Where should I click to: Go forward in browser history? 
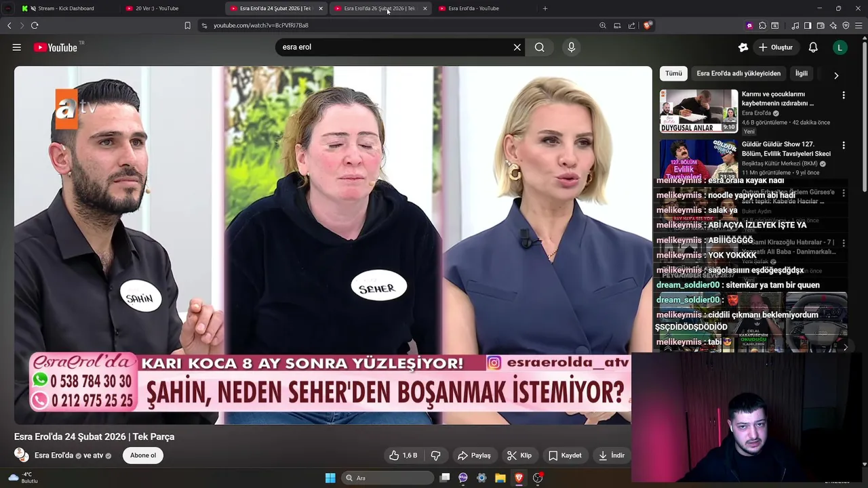(22, 26)
